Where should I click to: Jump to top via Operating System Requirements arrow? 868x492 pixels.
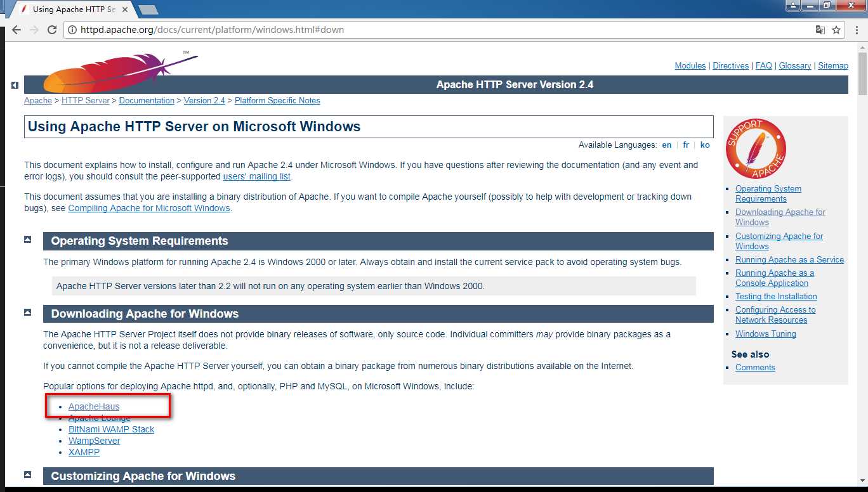coord(28,240)
